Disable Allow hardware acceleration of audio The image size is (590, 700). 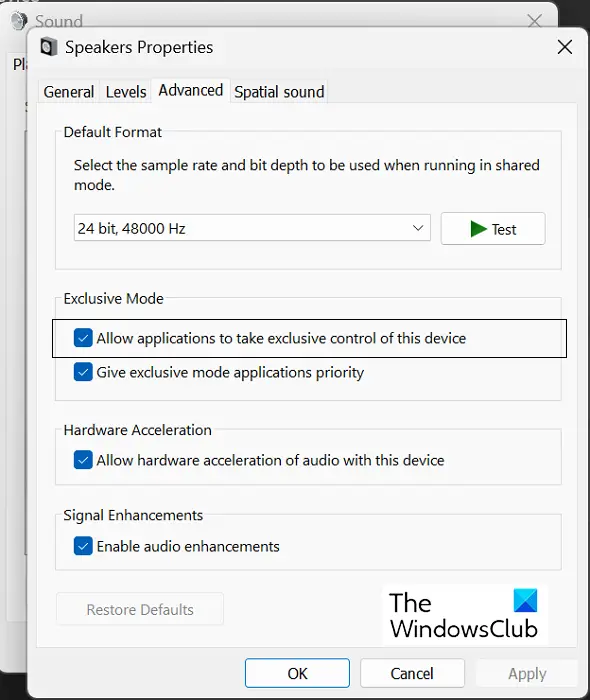tap(83, 460)
